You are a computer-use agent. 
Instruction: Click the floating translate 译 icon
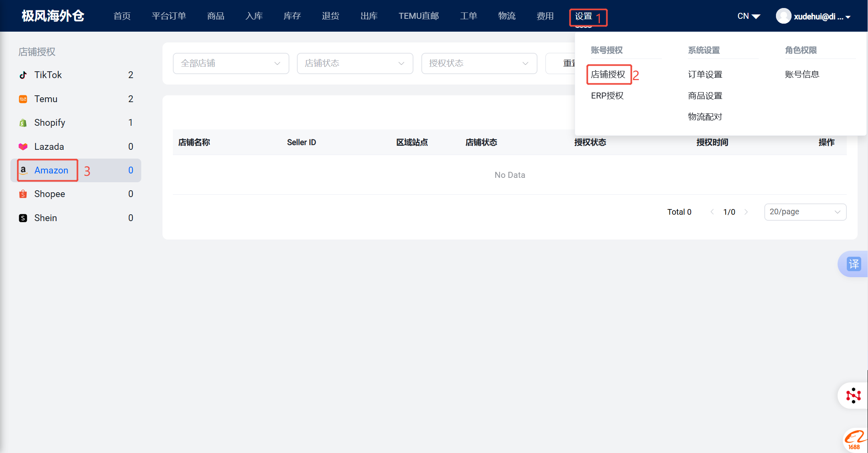coord(854,264)
